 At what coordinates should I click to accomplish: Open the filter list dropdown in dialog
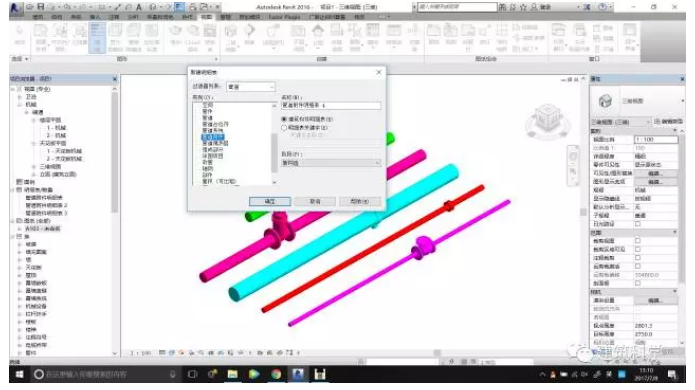point(251,87)
